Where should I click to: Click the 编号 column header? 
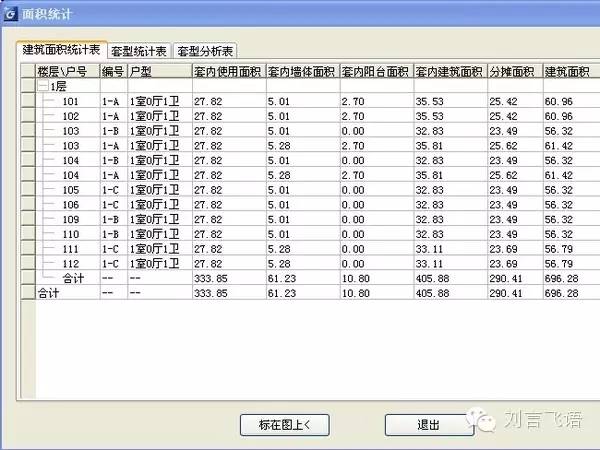(x=114, y=72)
